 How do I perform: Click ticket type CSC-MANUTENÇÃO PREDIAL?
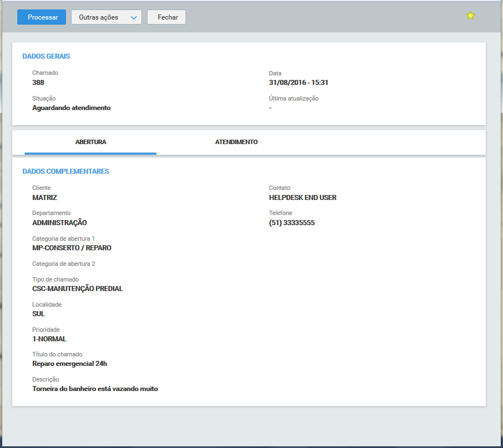click(78, 289)
